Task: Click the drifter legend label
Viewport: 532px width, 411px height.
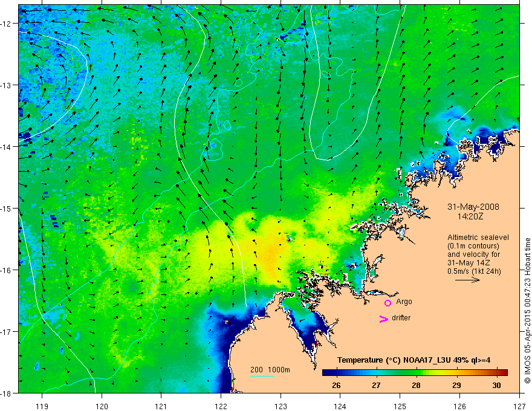Action: (x=401, y=318)
